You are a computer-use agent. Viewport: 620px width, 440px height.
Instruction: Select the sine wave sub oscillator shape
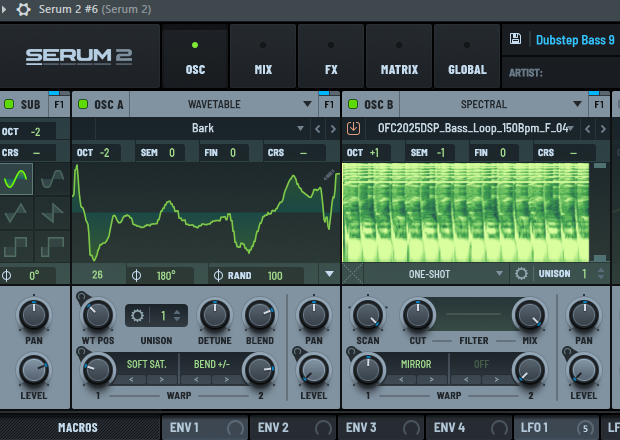pyautogui.click(x=18, y=179)
